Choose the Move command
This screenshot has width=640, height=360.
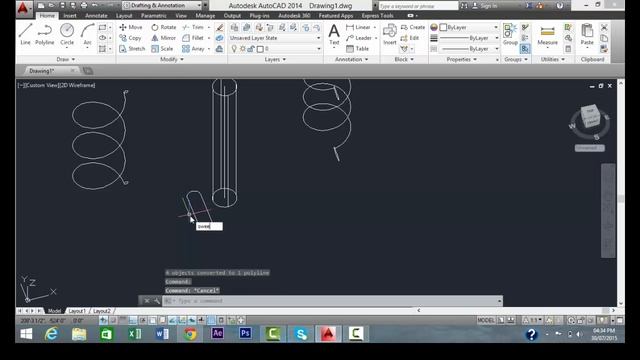tap(131, 27)
